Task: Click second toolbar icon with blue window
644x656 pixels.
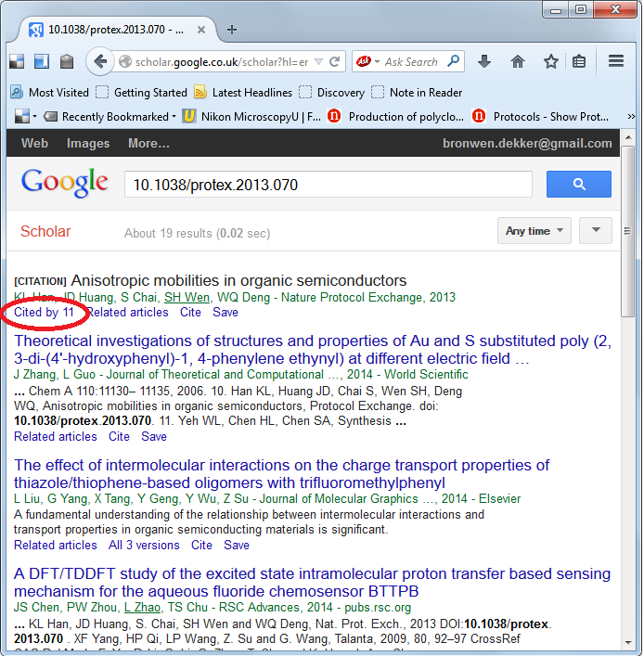Action: click(x=42, y=61)
